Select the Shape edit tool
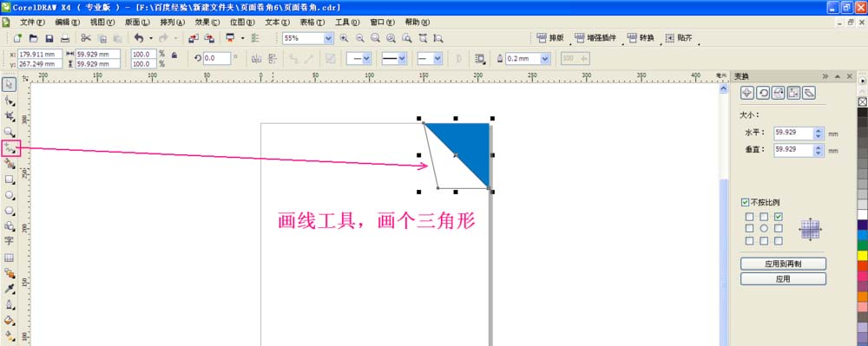The height and width of the screenshot is (346, 868). point(10,101)
